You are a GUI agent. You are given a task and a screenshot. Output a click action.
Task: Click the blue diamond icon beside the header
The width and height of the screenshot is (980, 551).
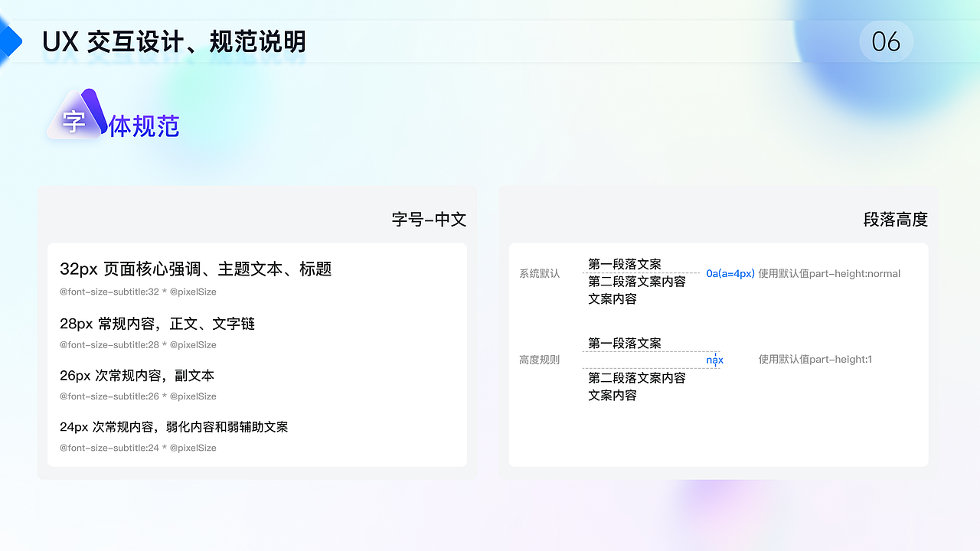coord(8,40)
